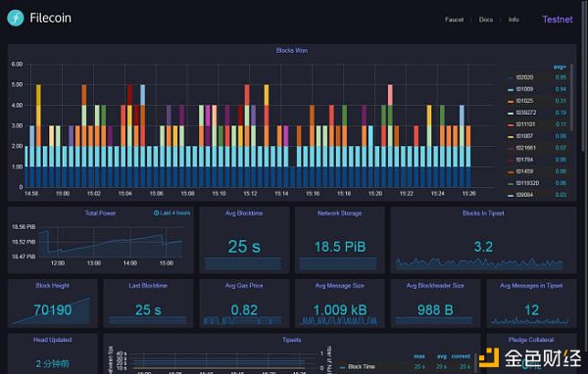This screenshot has width=588, height=374.
Task: Open the Network Storage panel title menu
Action: coord(340,212)
